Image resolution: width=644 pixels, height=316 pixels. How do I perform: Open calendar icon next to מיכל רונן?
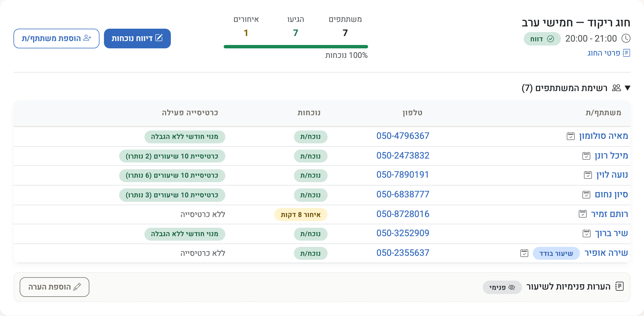tap(586, 156)
